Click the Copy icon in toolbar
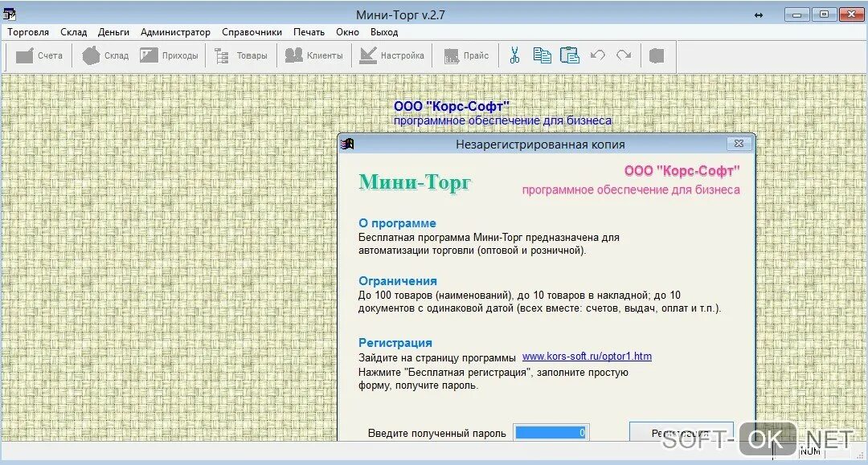 (542, 55)
